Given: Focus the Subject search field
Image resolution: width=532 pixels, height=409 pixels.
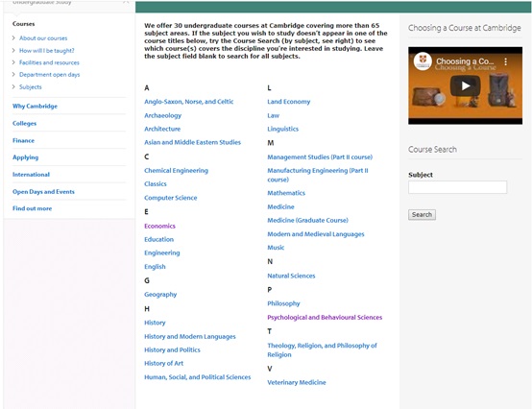Looking at the screenshot, I should [x=457, y=187].
